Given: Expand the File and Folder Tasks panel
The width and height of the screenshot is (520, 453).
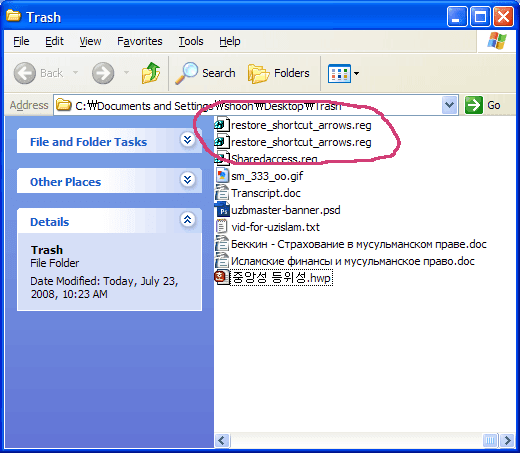Looking at the screenshot, I should (x=188, y=140).
